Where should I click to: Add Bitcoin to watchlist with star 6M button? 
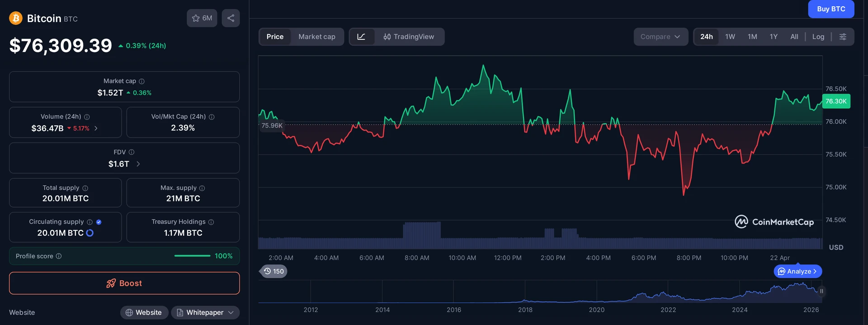[x=202, y=18]
